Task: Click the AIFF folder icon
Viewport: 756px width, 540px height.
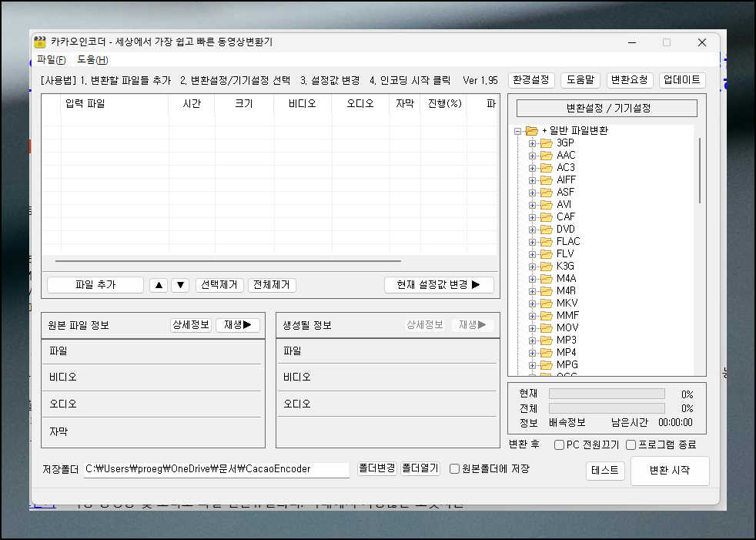Action: (547, 180)
